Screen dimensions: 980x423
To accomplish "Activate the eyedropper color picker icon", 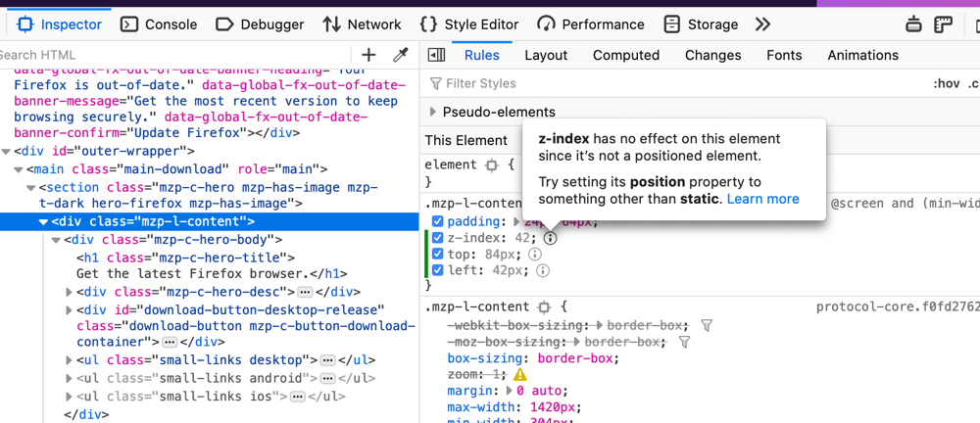I will (400, 55).
